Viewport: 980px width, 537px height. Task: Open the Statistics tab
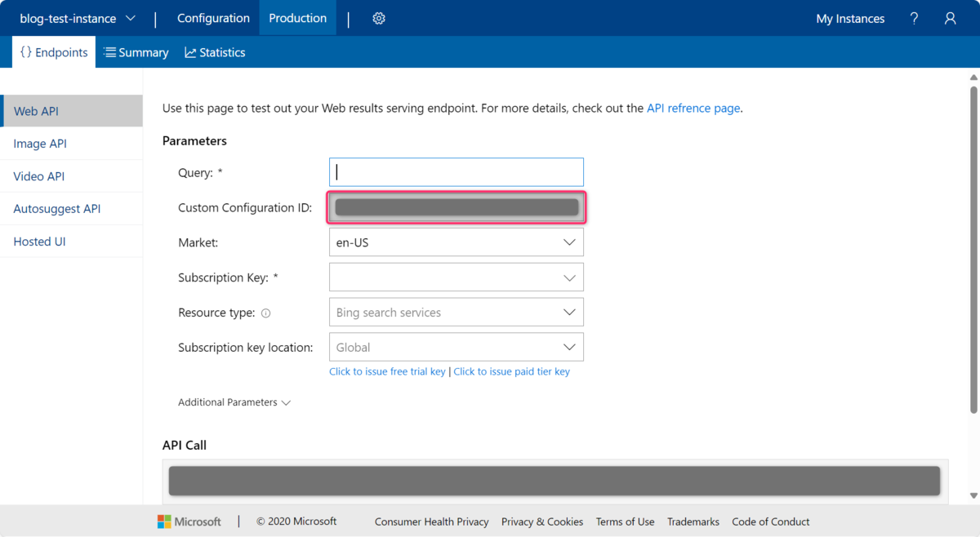[215, 52]
